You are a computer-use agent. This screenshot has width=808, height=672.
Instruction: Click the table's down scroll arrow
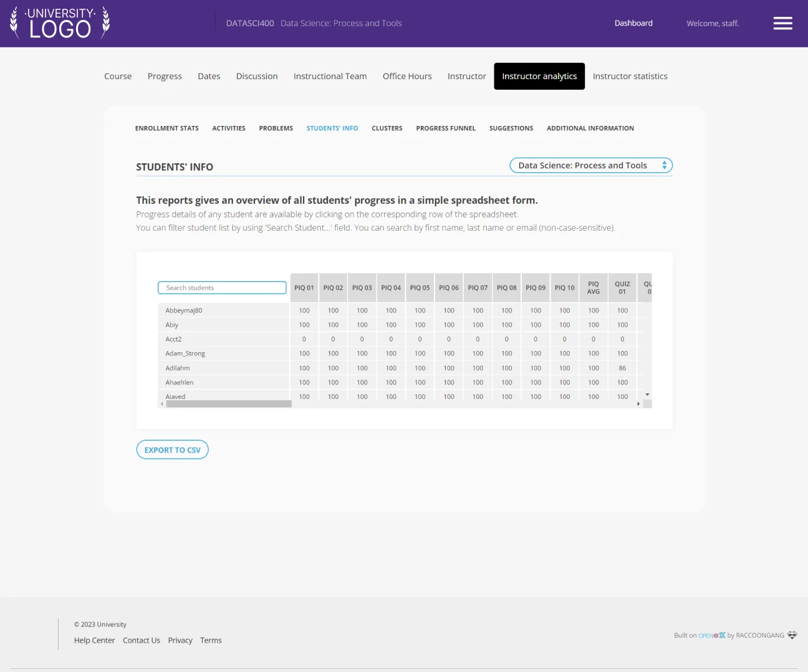click(x=647, y=395)
